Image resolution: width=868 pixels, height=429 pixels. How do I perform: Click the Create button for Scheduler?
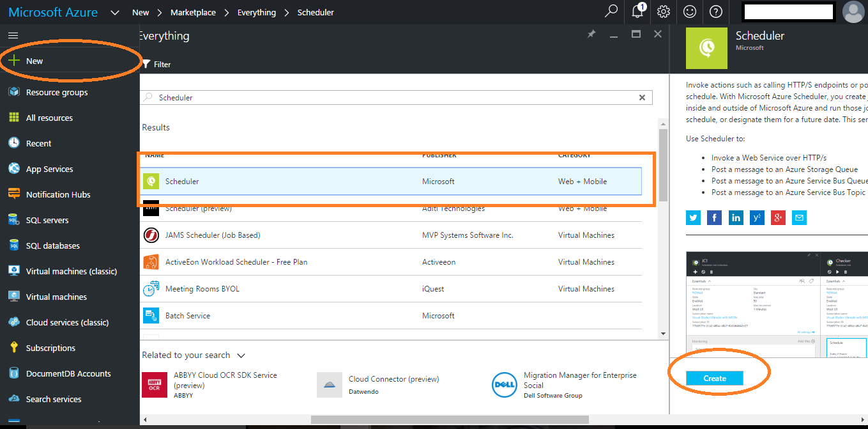[714, 378]
